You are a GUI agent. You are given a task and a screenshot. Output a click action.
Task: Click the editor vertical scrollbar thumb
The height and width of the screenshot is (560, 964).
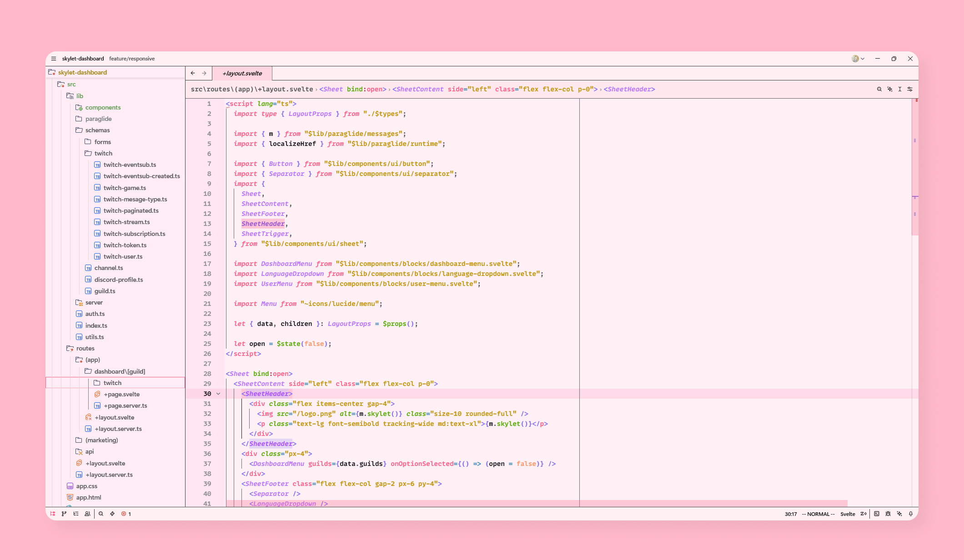915,167
